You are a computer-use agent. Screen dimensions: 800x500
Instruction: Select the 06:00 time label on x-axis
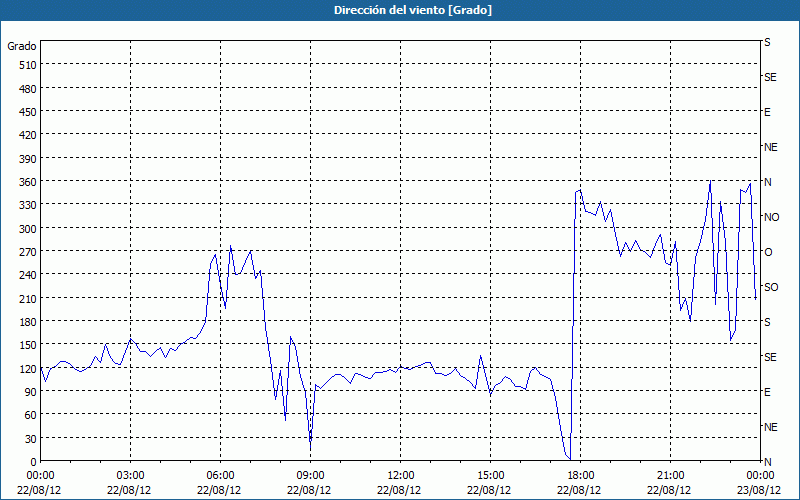point(220,476)
